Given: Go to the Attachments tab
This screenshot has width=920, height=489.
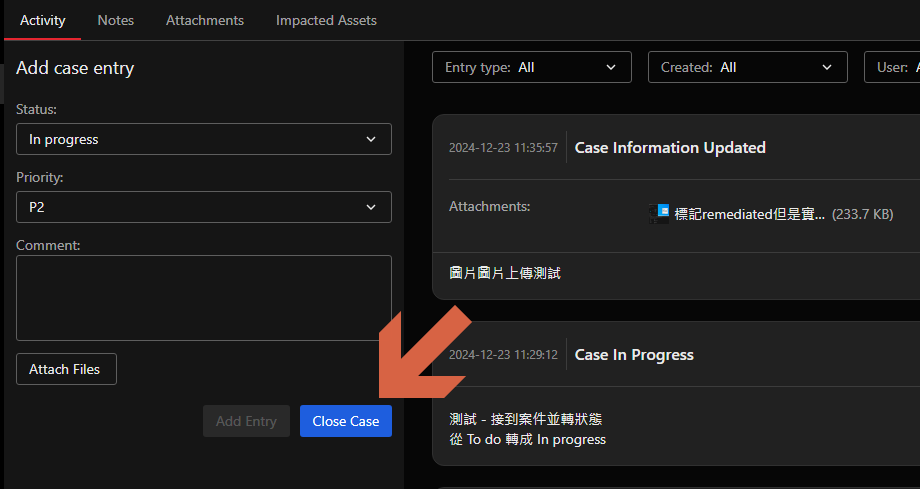Looking at the screenshot, I should (205, 20).
